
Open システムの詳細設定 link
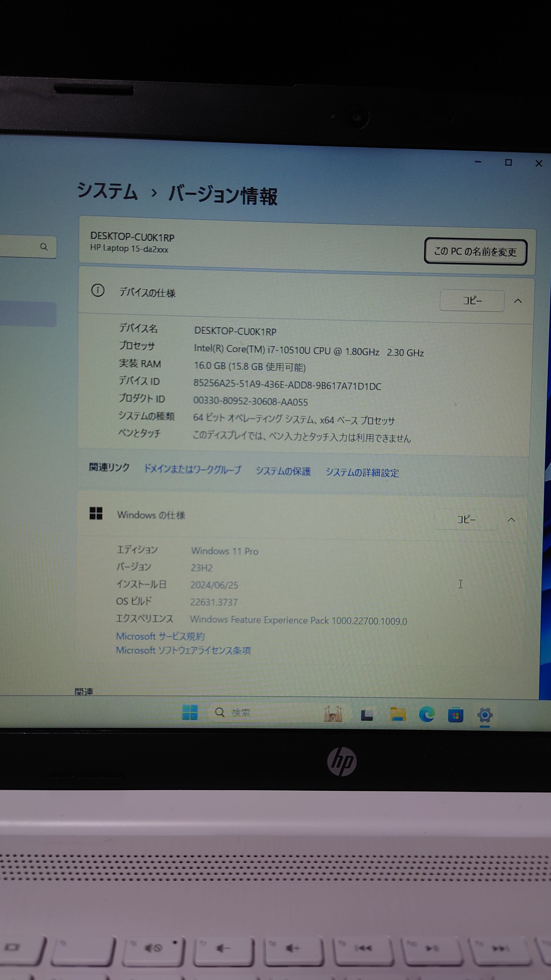pos(362,473)
